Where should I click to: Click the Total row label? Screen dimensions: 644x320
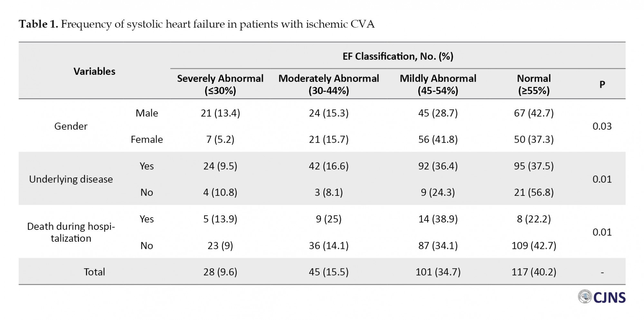(94, 272)
